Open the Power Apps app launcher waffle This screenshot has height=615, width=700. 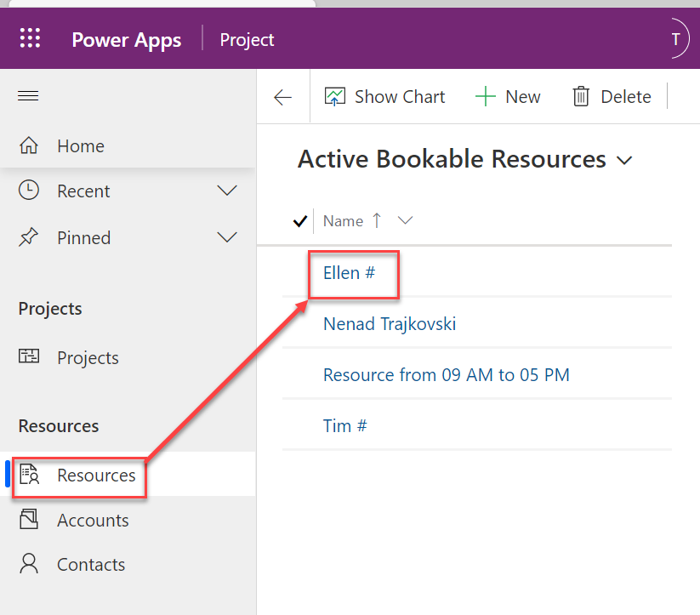click(30, 39)
